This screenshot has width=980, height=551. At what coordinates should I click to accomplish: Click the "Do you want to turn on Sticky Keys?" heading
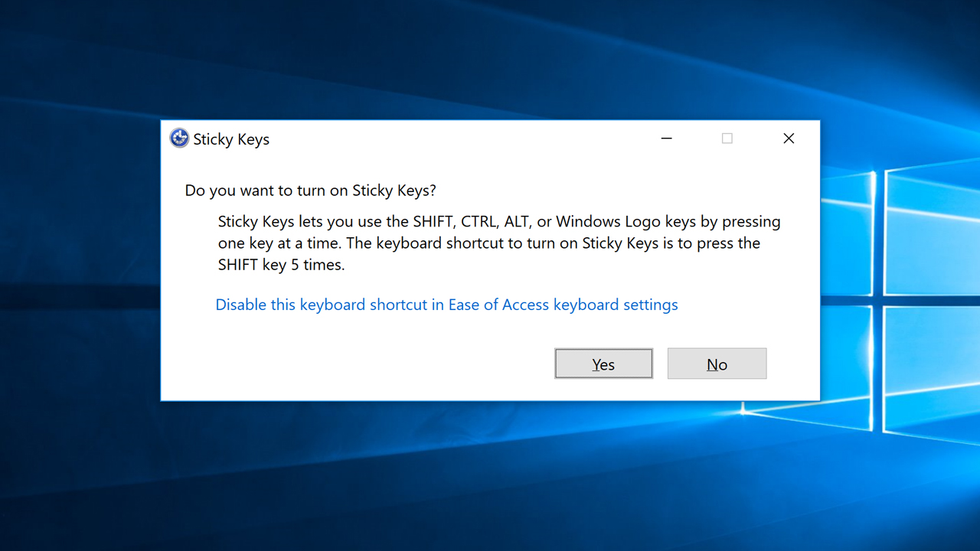310,191
